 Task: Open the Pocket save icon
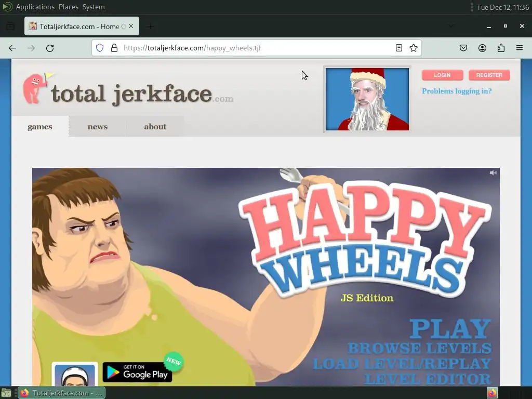[x=463, y=48]
